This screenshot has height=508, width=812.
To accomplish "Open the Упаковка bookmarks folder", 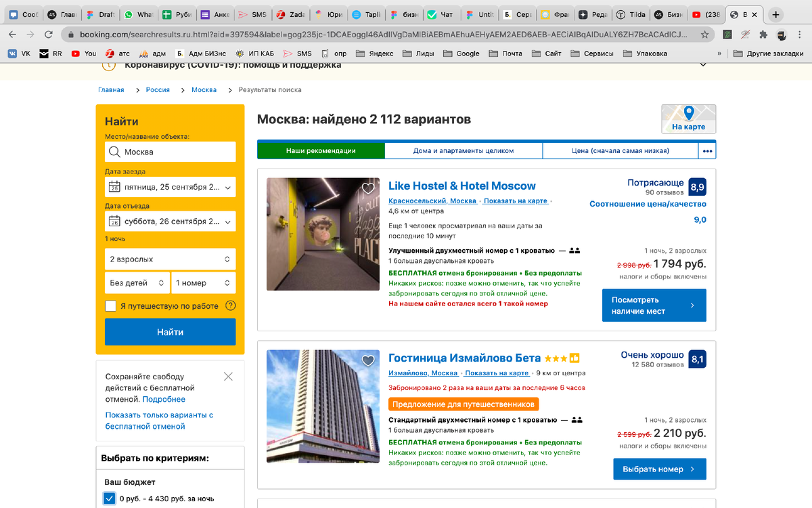I will (x=644, y=54).
